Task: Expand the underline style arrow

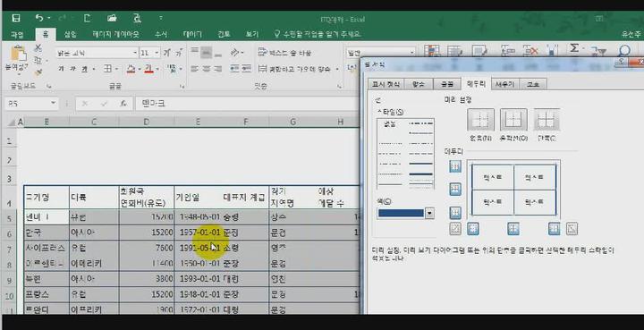Action: coord(94,69)
